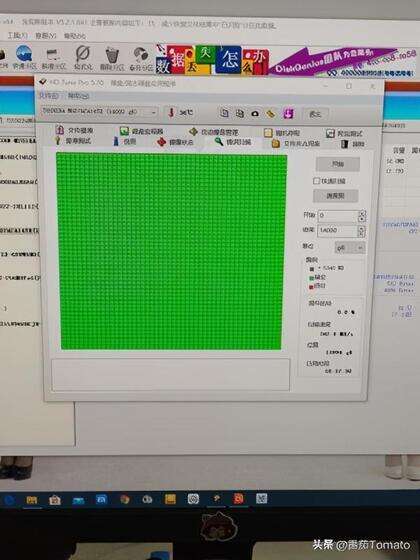The width and height of the screenshot is (420, 560).
Task: Click the QR-pattern icon on taskbar
Action: [261, 498]
